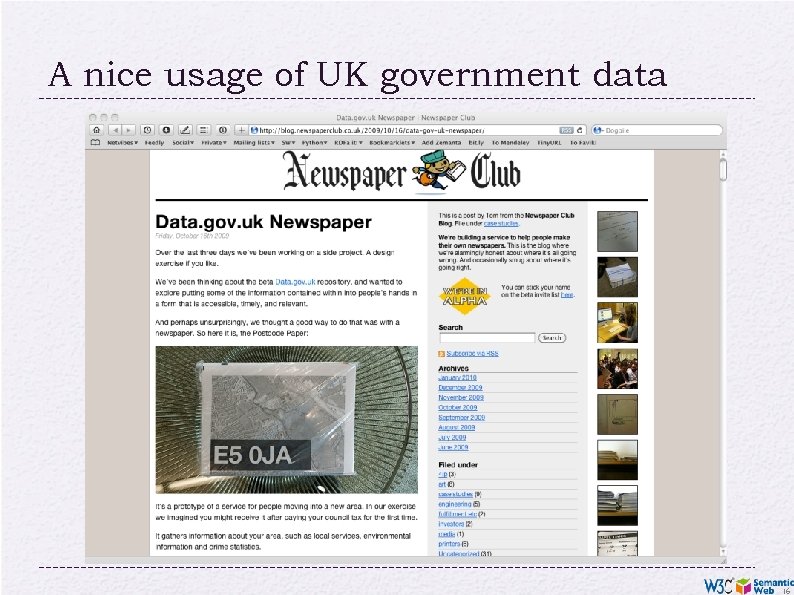Open the history clock icon in the toolbar

147,130
